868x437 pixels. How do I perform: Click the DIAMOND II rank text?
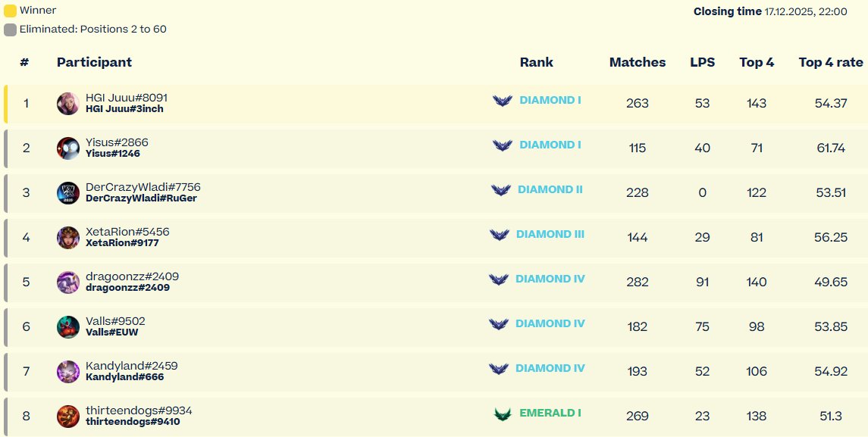coord(550,189)
